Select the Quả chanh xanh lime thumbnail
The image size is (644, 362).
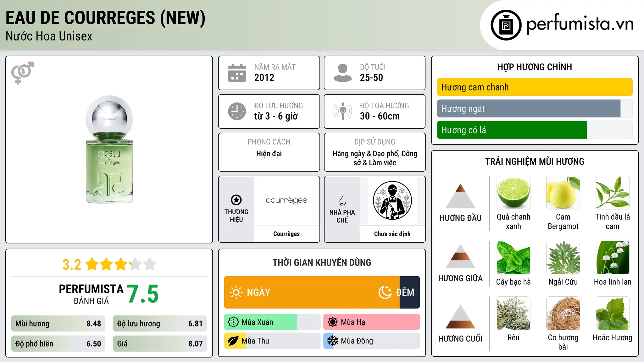click(514, 193)
